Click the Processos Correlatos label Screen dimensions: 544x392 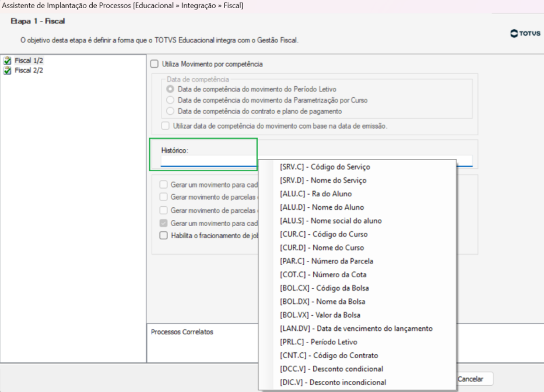(182, 331)
